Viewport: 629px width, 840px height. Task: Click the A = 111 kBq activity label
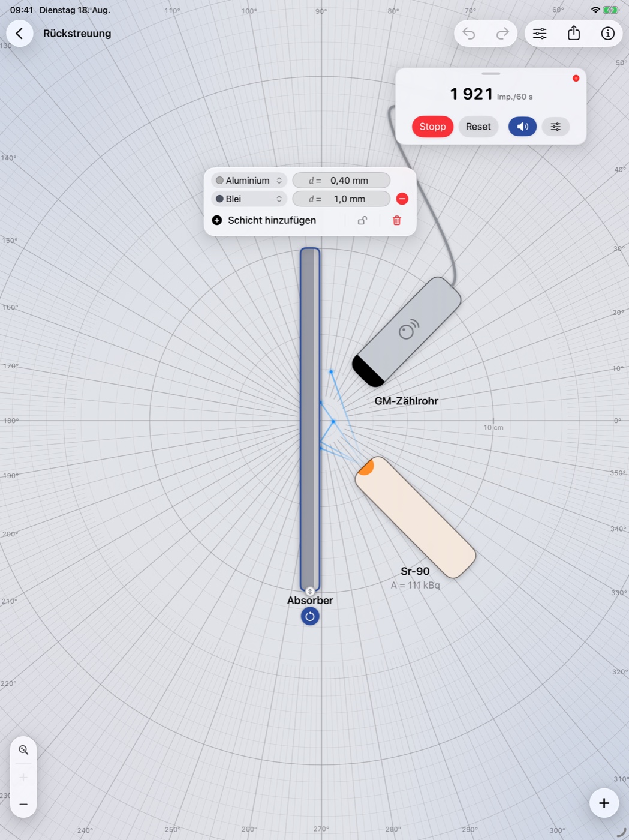pos(415,585)
